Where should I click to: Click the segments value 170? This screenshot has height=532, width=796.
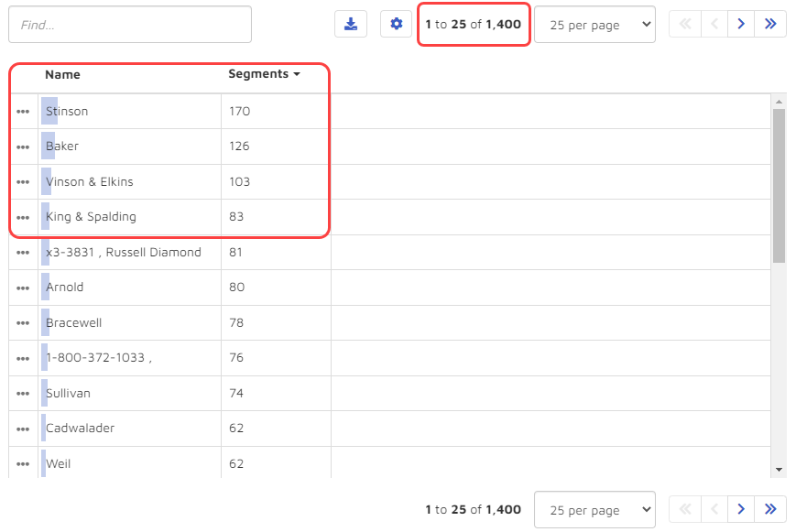coord(240,111)
